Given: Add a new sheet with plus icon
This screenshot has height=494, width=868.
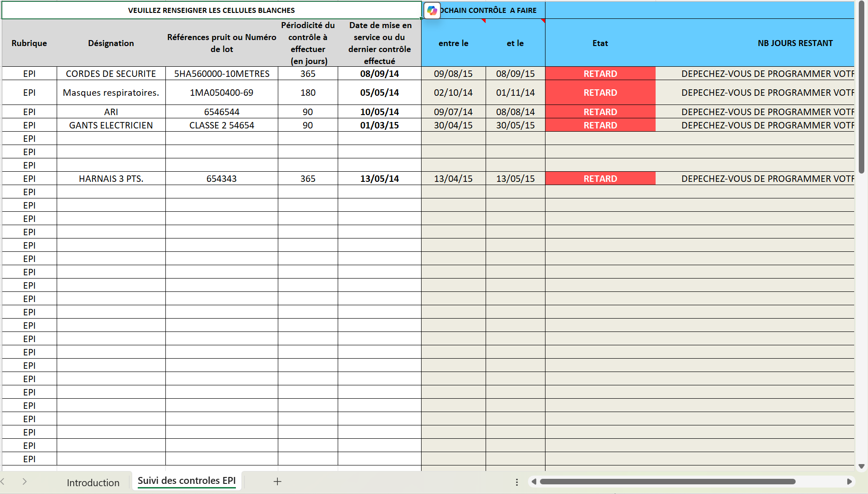Looking at the screenshot, I should click(x=277, y=482).
